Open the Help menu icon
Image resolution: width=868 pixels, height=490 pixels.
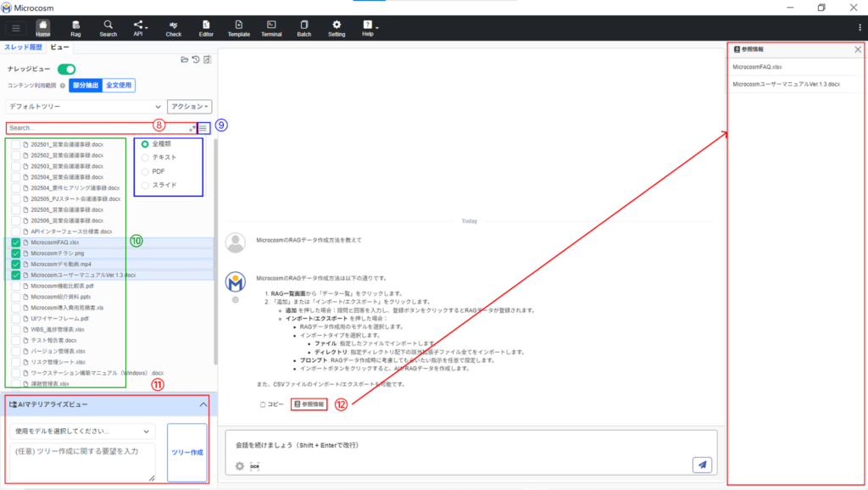[368, 28]
